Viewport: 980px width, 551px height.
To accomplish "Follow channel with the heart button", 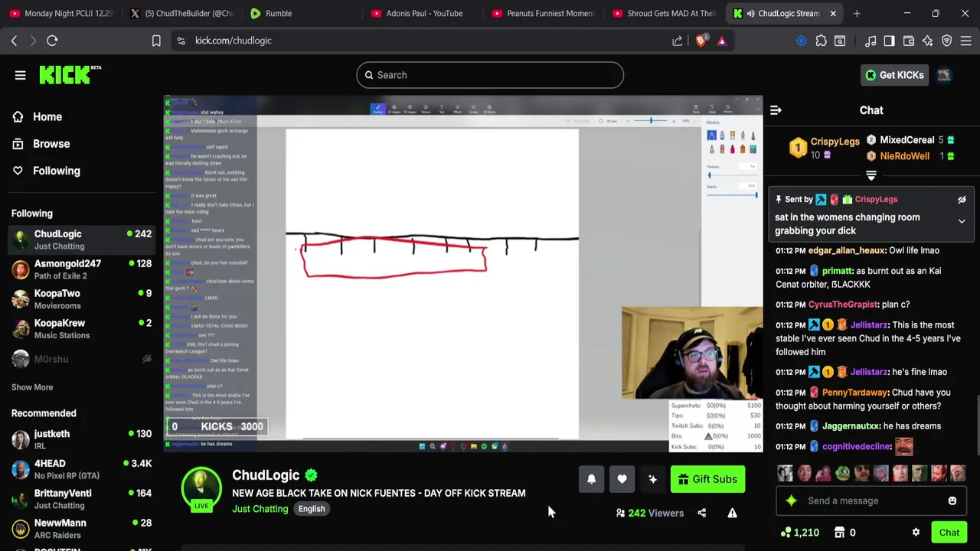I will tap(622, 479).
